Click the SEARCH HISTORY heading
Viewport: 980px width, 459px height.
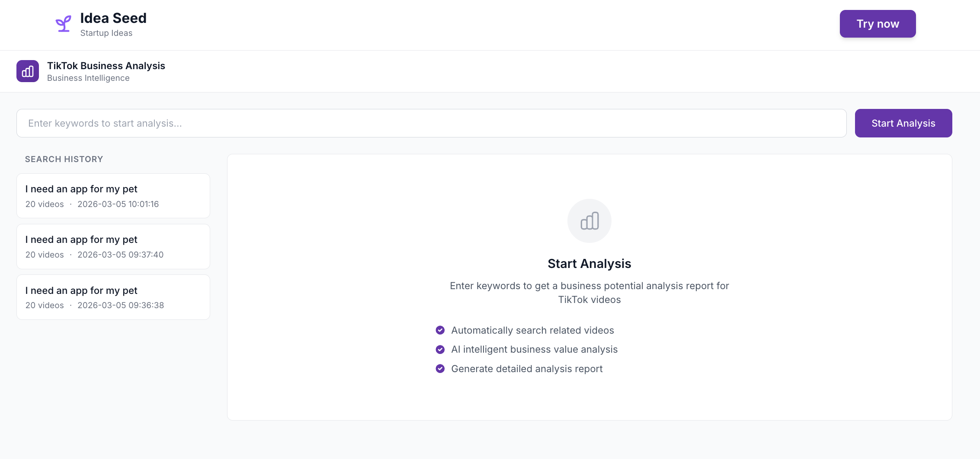[x=64, y=159]
